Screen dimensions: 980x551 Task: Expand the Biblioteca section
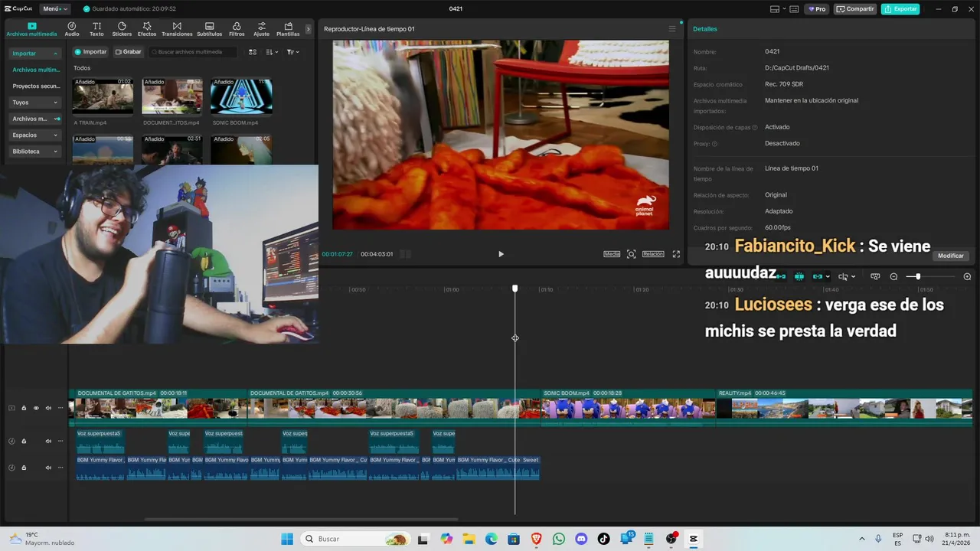tap(35, 152)
